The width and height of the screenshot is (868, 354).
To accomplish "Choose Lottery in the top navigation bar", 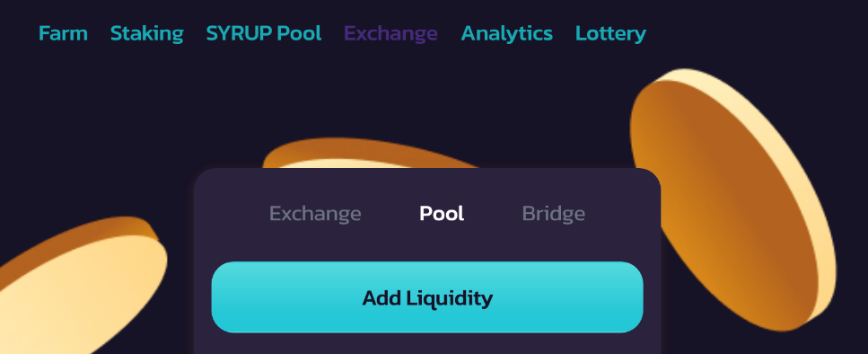I will tap(610, 34).
